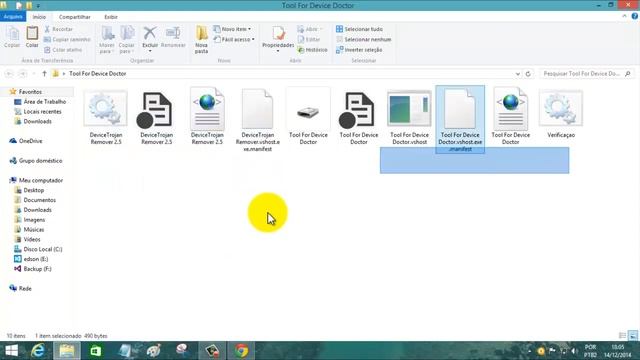Expand the address bar history dropdown
Viewport: 640px width, 360px height.
tap(518, 74)
